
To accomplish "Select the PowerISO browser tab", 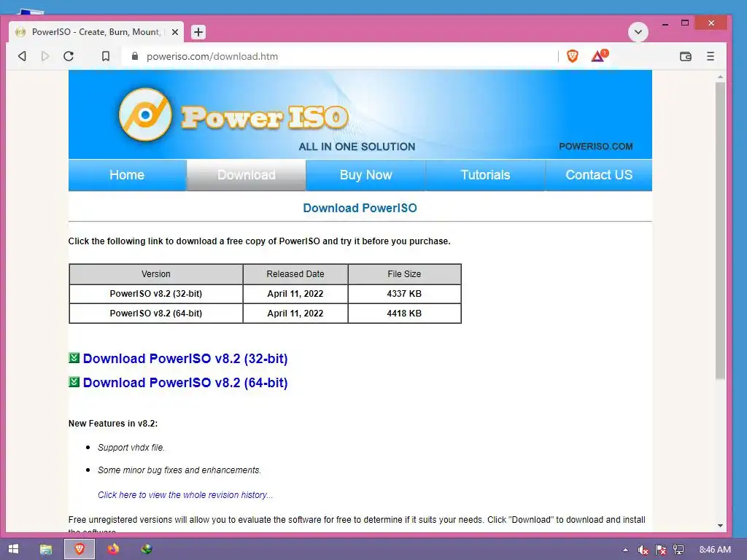I will [96, 32].
